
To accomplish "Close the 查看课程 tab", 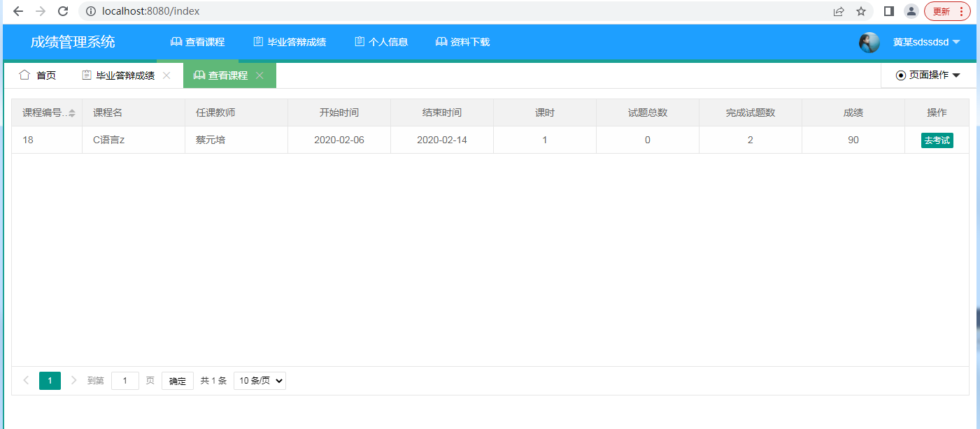I will (260, 75).
